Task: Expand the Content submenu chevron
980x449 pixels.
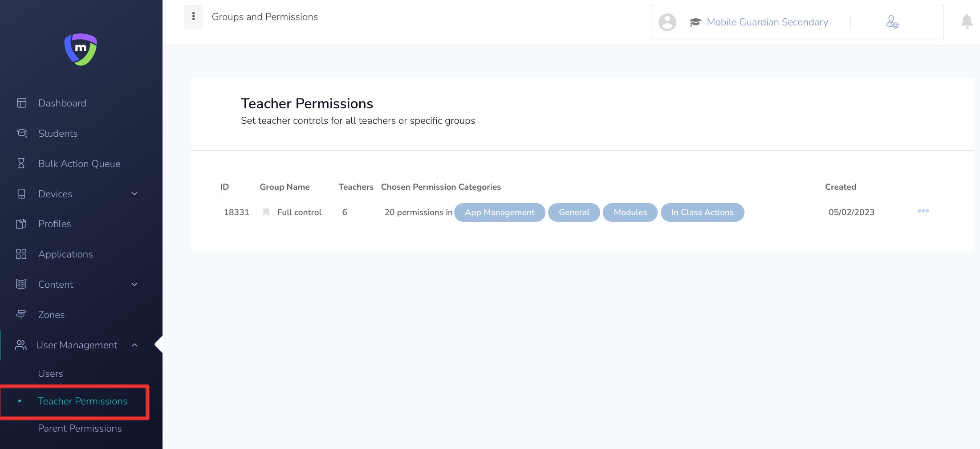Action: pos(134,284)
